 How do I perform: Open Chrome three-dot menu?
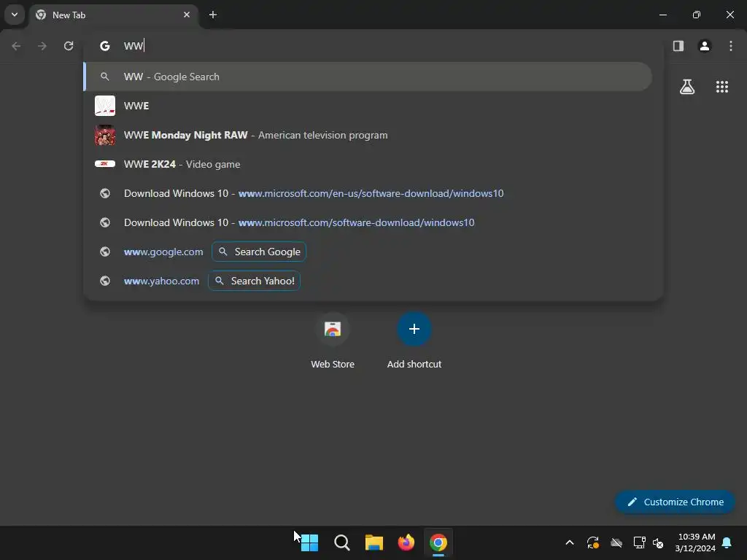pyautogui.click(x=731, y=46)
